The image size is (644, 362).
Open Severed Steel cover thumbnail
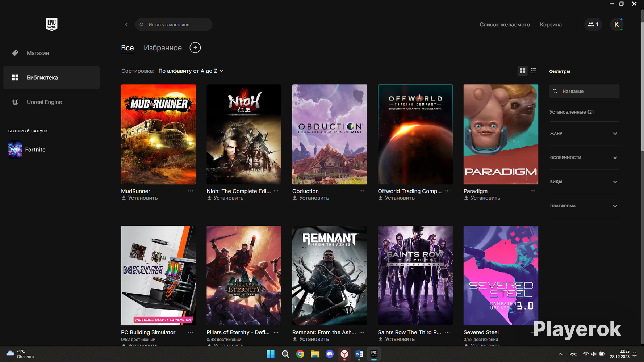(501, 275)
